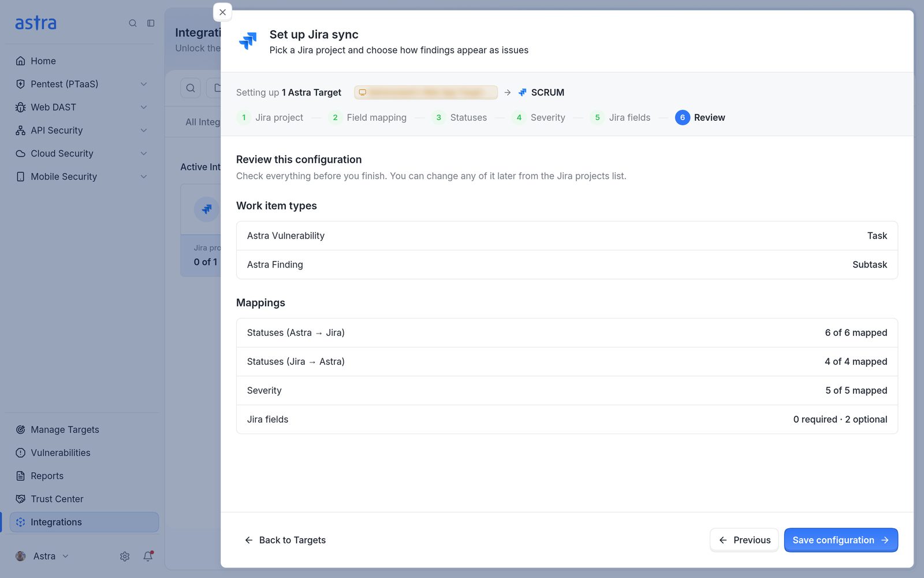The height and width of the screenshot is (578, 924).
Task: Click the Mobile Security phone icon
Action: point(21,176)
